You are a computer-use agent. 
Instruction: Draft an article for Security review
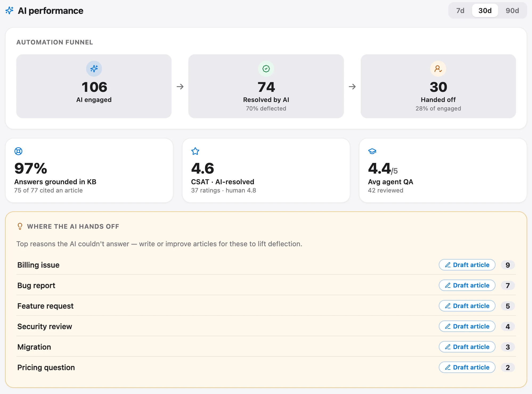click(x=467, y=326)
